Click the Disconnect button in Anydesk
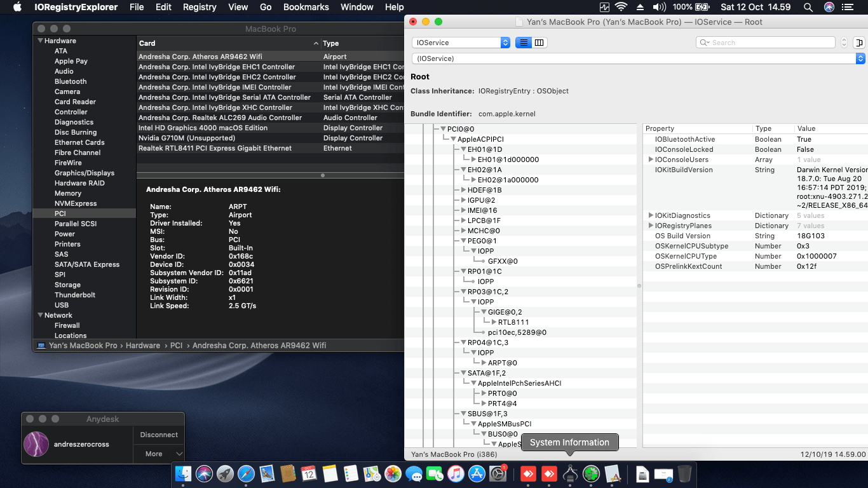Screen dimensions: 868x488 pos(159,435)
